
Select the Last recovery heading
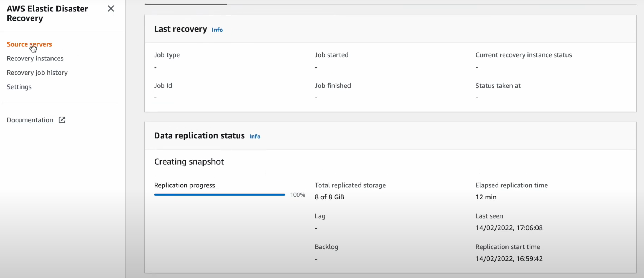180,29
